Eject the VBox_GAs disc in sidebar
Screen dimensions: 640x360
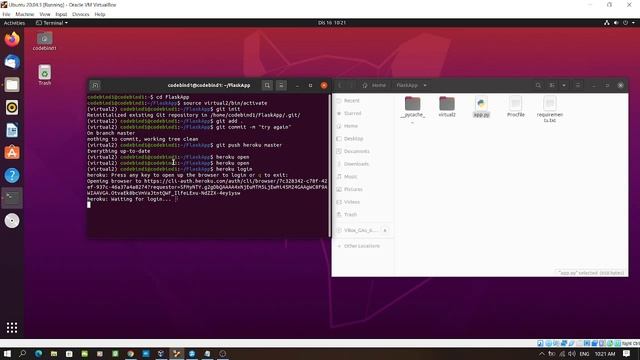pos(385,230)
